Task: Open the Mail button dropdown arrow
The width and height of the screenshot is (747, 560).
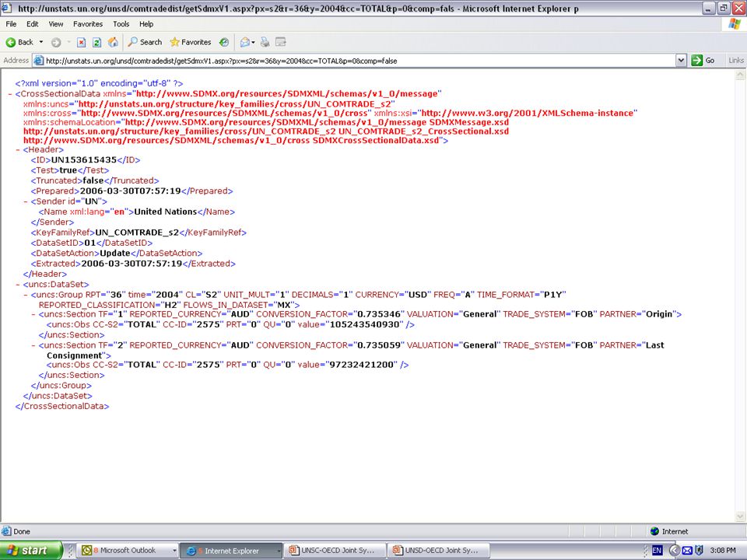Action: tap(253, 42)
